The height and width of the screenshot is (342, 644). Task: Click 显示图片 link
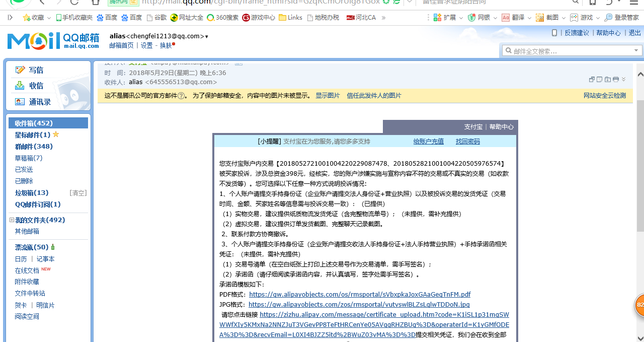pos(328,96)
